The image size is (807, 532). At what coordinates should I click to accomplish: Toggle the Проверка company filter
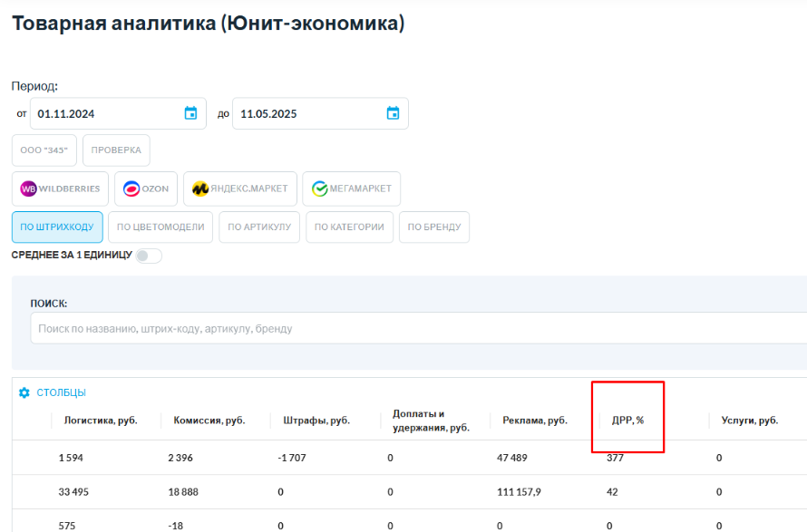(116, 150)
